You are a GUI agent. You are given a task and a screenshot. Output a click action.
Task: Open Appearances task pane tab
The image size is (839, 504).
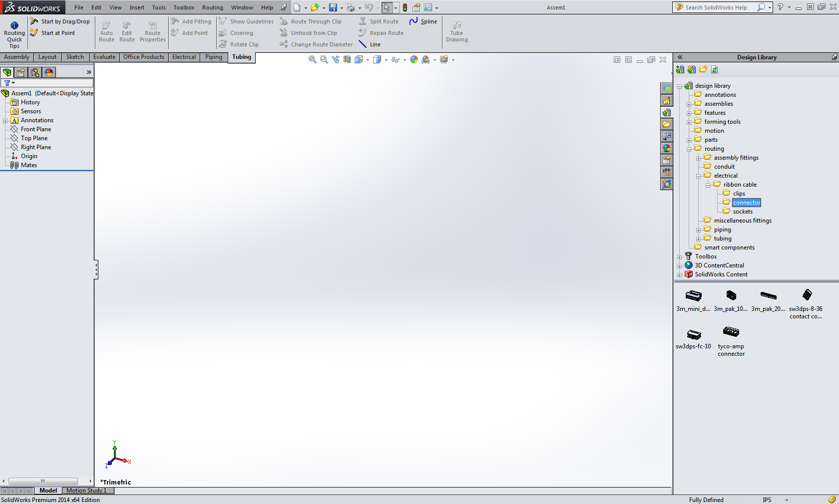(667, 148)
